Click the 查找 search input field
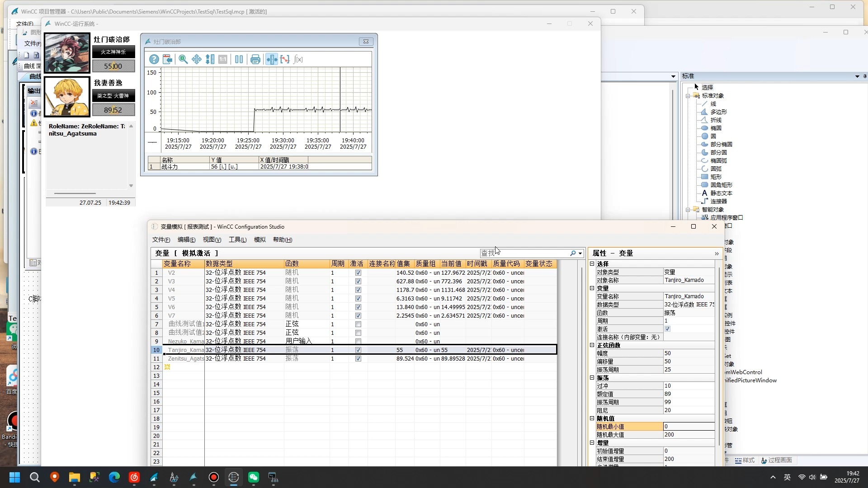The height and width of the screenshot is (488, 868). (x=524, y=253)
